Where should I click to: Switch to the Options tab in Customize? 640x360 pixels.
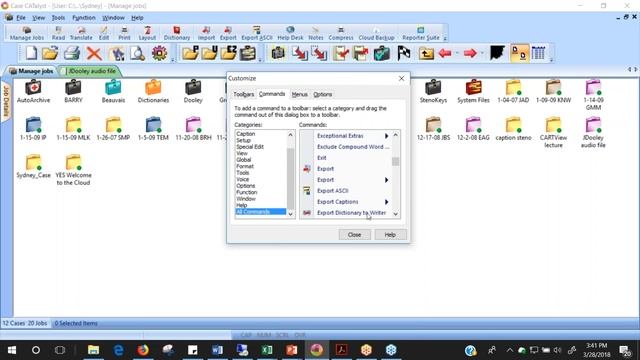(x=322, y=94)
